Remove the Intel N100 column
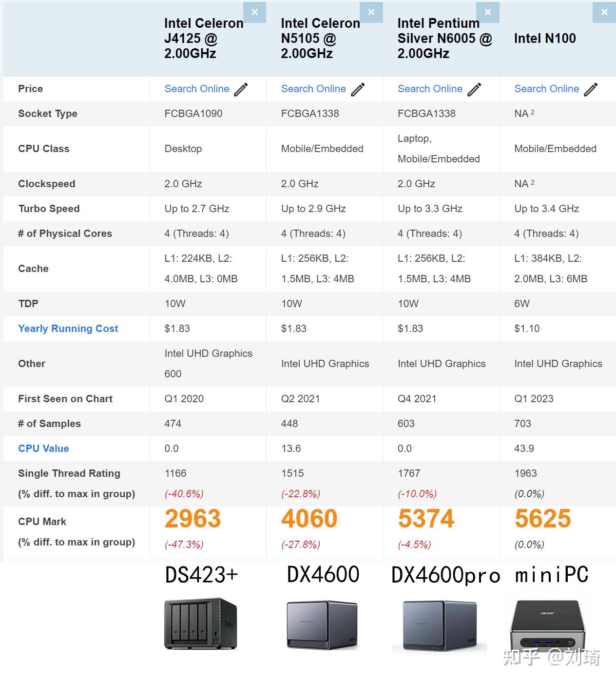The image size is (616, 682). click(604, 13)
